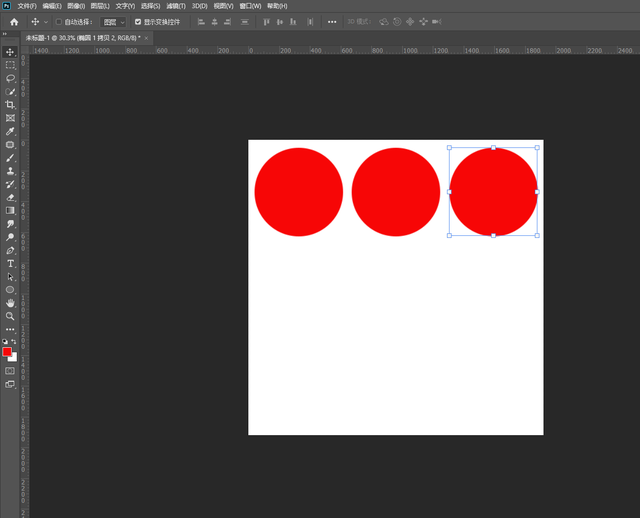Click the 3D camera zoom icon
The image size is (640, 518).
tap(437, 22)
